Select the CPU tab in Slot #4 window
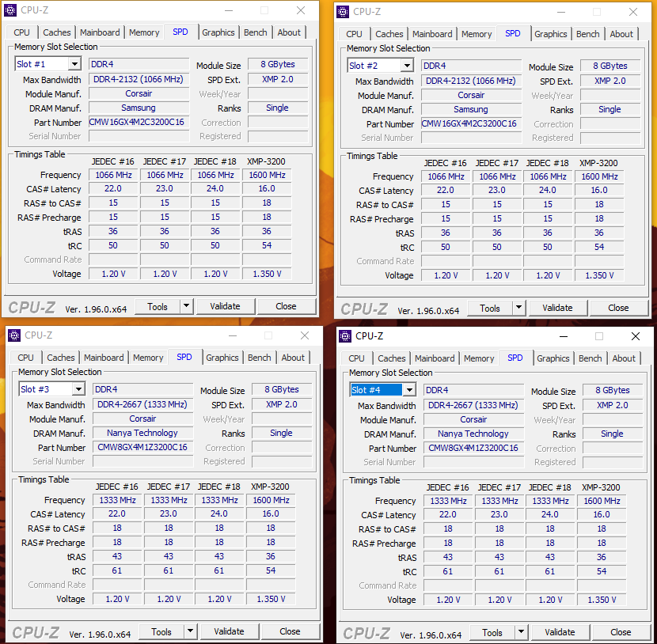Screen dimensions: 657x644 click(x=356, y=359)
